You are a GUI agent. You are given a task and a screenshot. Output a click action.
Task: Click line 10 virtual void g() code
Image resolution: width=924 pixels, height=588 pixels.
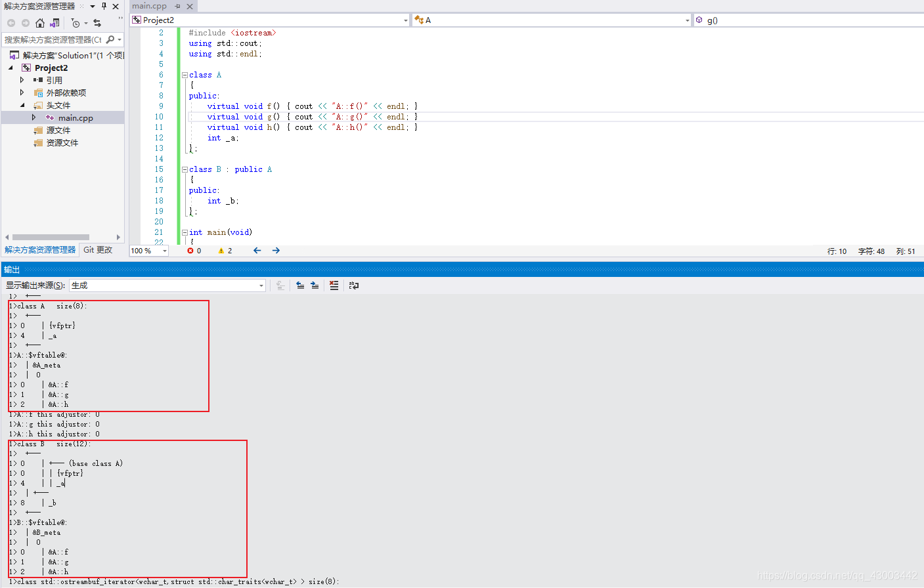[x=312, y=117]
